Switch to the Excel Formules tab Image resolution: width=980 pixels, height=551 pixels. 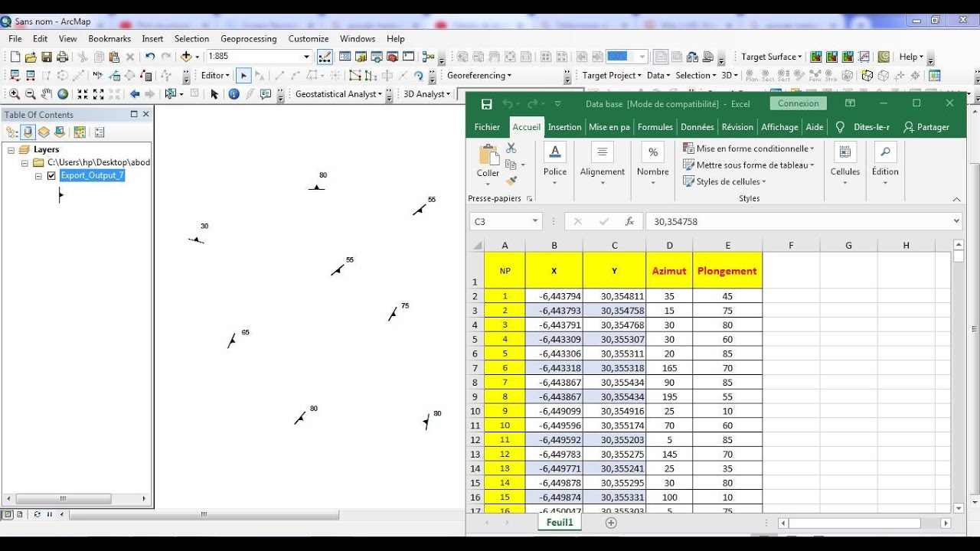[655, 127]
